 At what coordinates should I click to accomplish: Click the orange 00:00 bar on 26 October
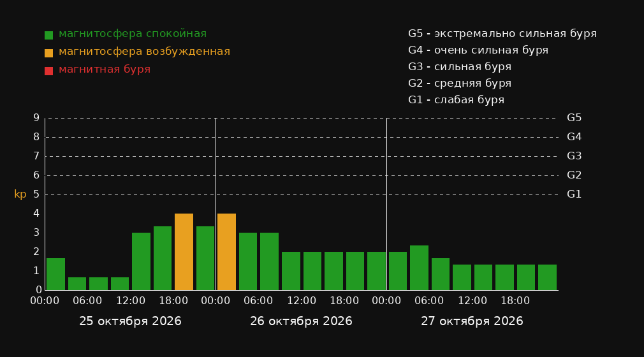coord(226,252)
